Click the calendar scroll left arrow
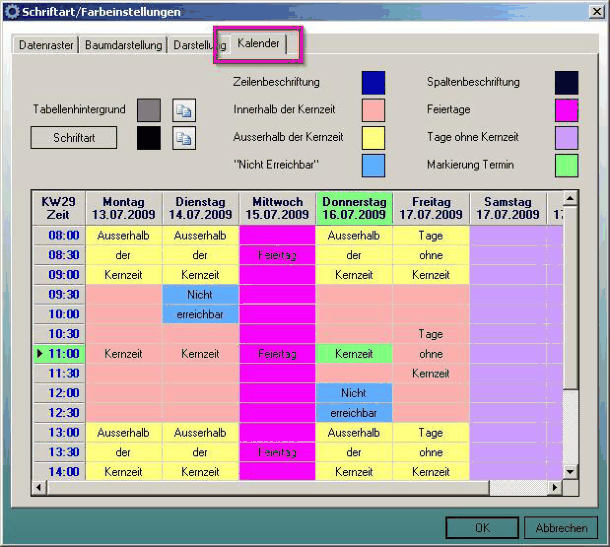Screen dimensions: 610x547 pyautogui.click(x=39, y=487)
